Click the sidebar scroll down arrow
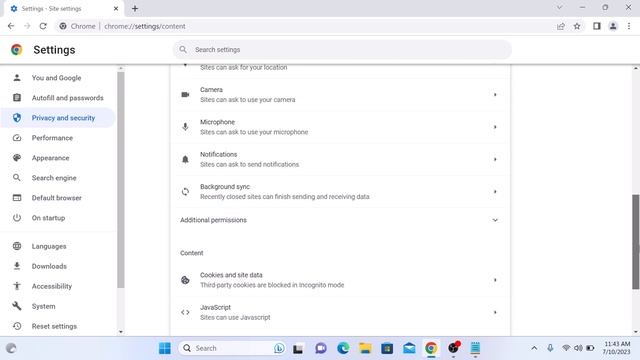640x360 pixels. (120, 332)
